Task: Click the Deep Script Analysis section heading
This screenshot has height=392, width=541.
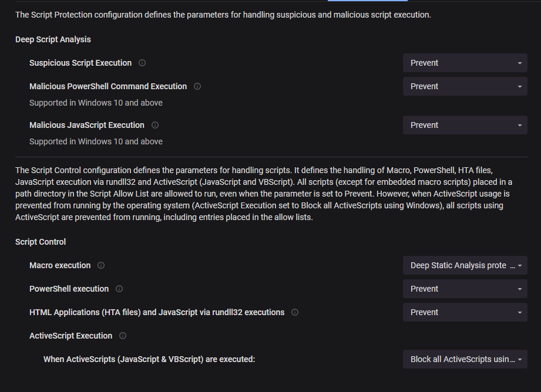Action: [53, 39]
